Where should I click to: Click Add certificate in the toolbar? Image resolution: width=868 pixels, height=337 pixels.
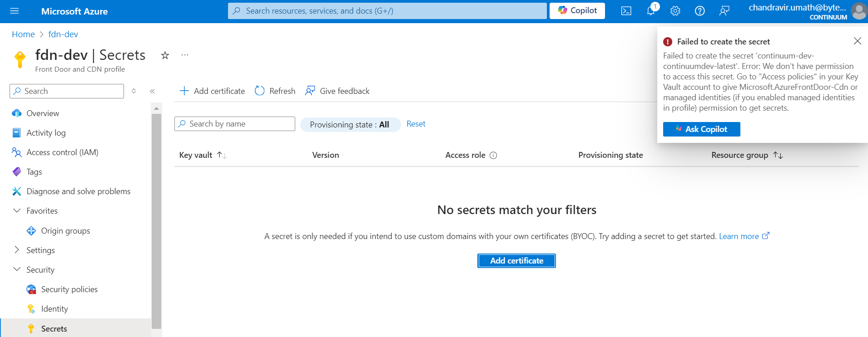point(212,91)
